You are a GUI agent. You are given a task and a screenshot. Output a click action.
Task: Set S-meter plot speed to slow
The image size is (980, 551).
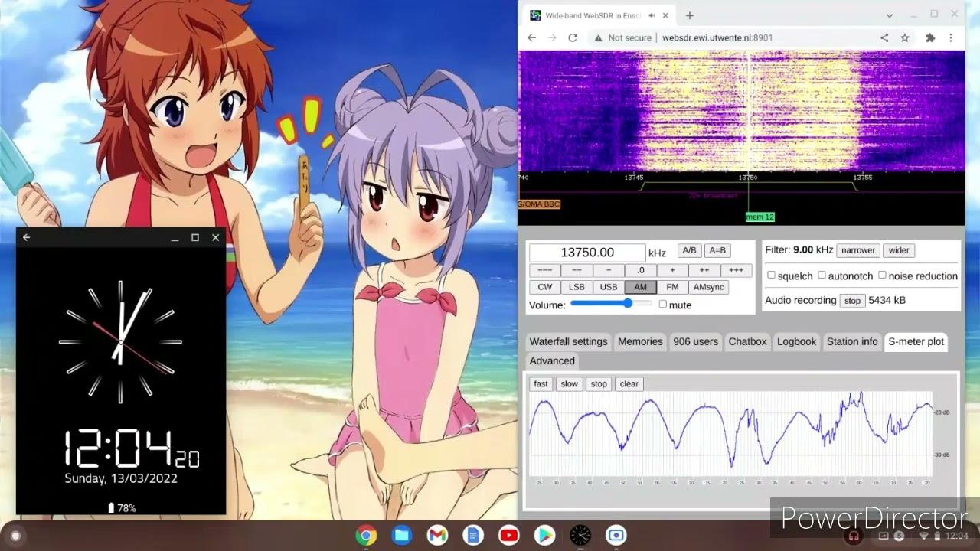tap(570, 384)
